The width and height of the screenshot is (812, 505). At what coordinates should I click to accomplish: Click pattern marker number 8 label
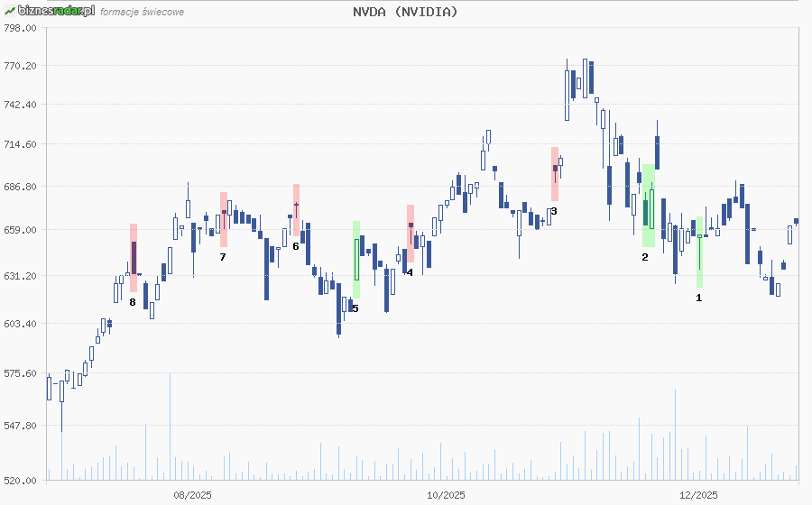pyautogui.click(x=133, y=302)
